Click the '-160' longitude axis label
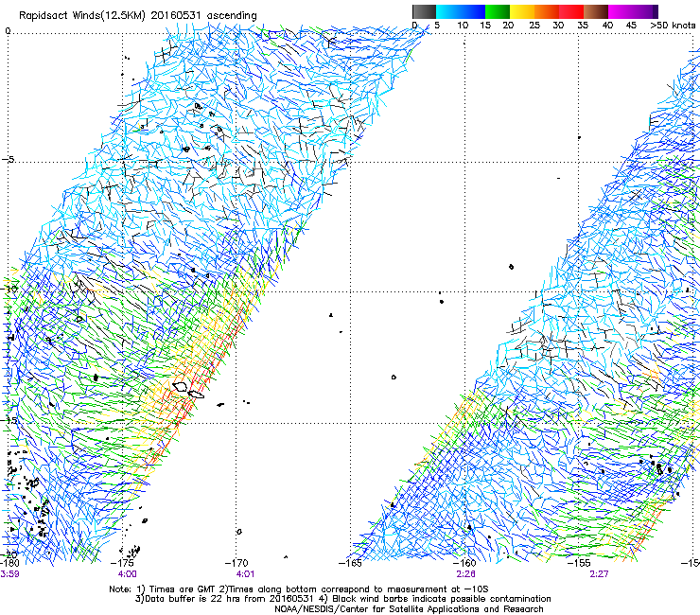The width and height of the screenshot is (700, 615). point(464,563)
